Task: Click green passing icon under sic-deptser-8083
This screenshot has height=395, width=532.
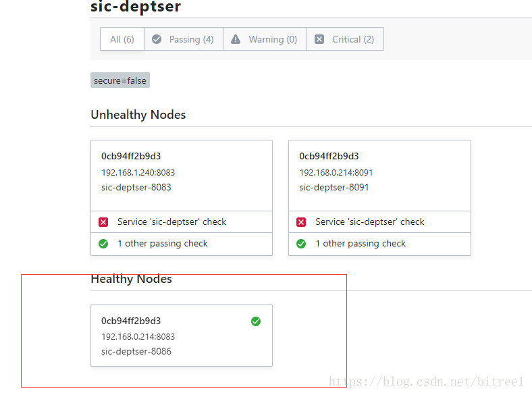Action: [x=103, y=244]
